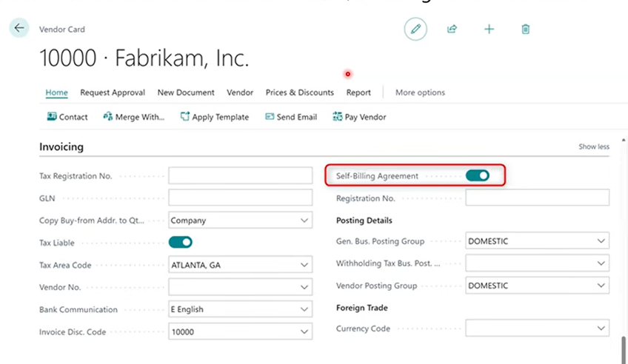The width and height of the screenshot is (628, 364).
Task: Disable the Self-Billing Agreement toggle
Action: (x=477, y=175)
